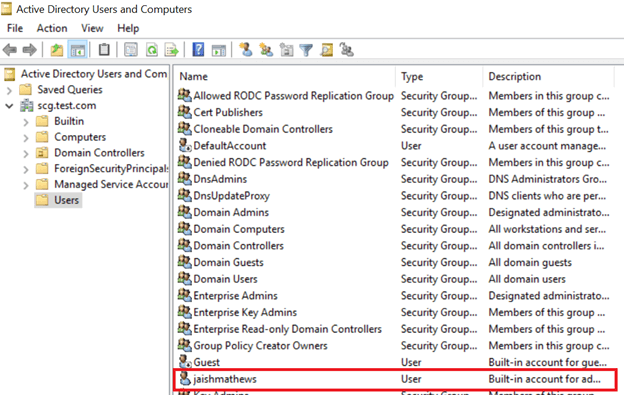The image size is (624, 395).
Task: Select Enterprise Read-only Domain Controllers group
Action: (287, 329)
